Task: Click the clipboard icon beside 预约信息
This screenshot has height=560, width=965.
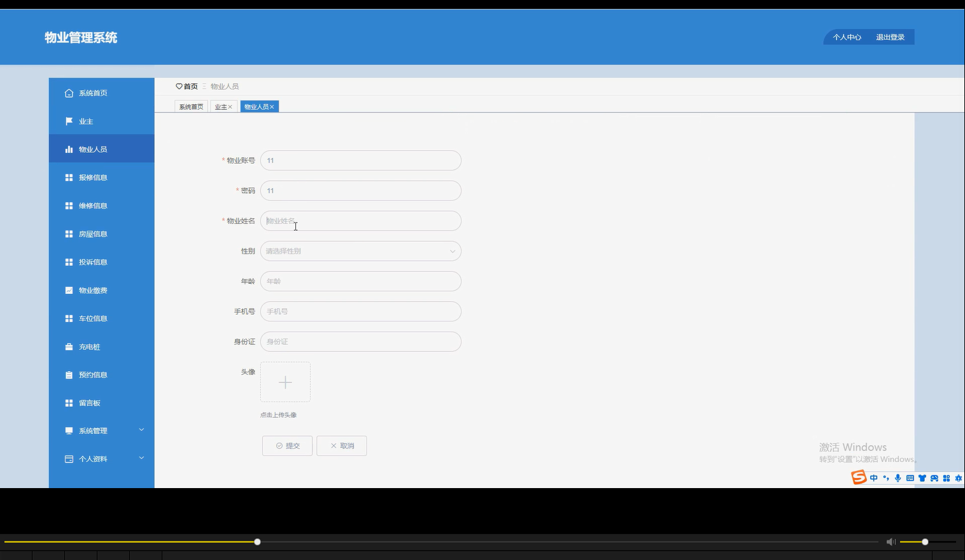Action: pos(69,375)
